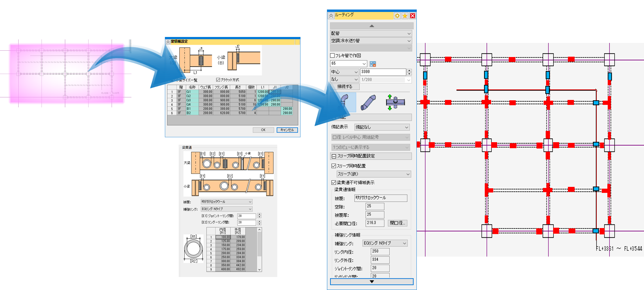Click the フランジ長 column header
The width and height of the screenshot is (644, 290).
click(222, 87)
